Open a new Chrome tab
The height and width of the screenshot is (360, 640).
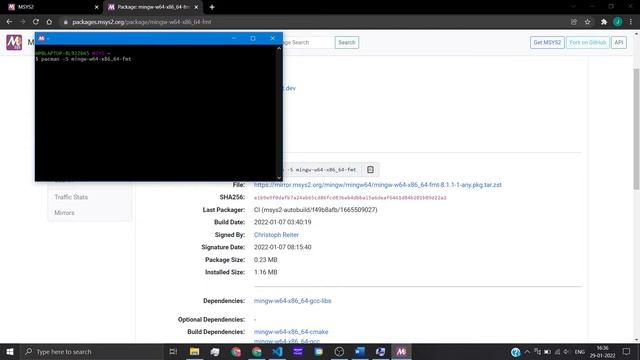click(x=212, y=7)
